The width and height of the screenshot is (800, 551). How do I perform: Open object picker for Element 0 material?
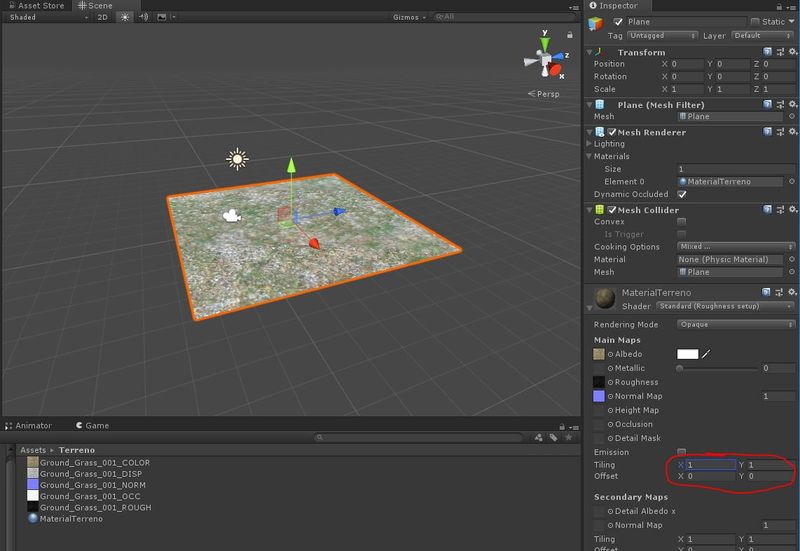coord(791,181)
